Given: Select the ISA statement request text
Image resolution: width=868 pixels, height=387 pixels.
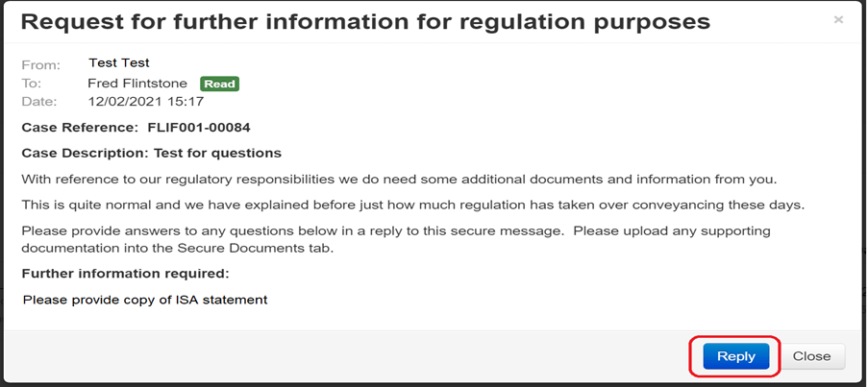Looking at the screenshot, I should point(144,300).
